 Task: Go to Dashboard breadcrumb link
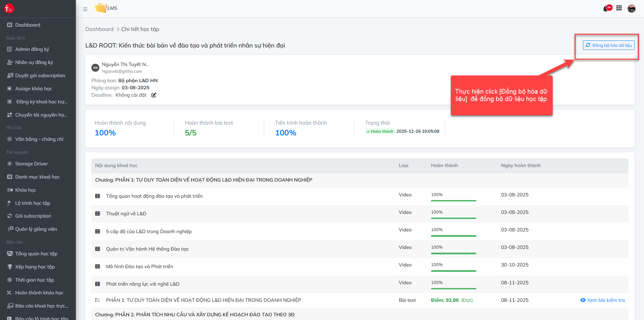99,29
